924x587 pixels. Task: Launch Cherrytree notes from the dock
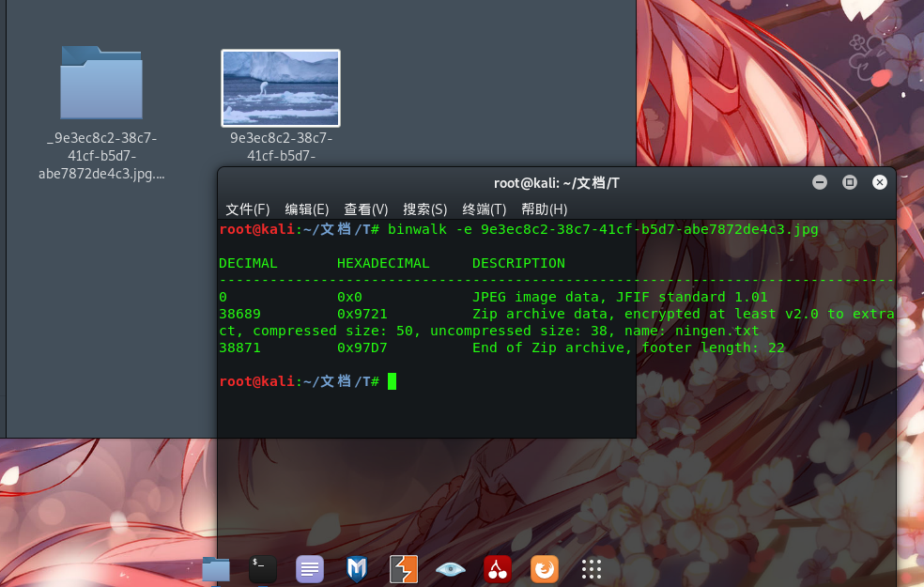(x=498, y=569)
